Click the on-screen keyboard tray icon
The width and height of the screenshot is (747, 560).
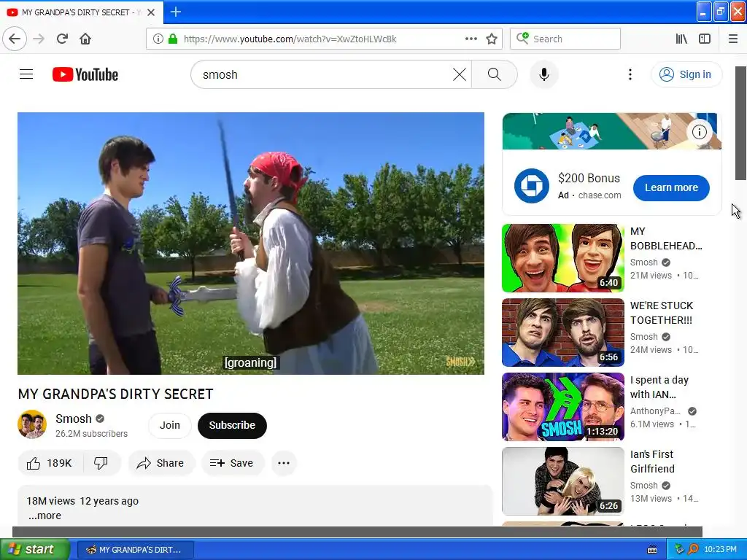(652, 550)
